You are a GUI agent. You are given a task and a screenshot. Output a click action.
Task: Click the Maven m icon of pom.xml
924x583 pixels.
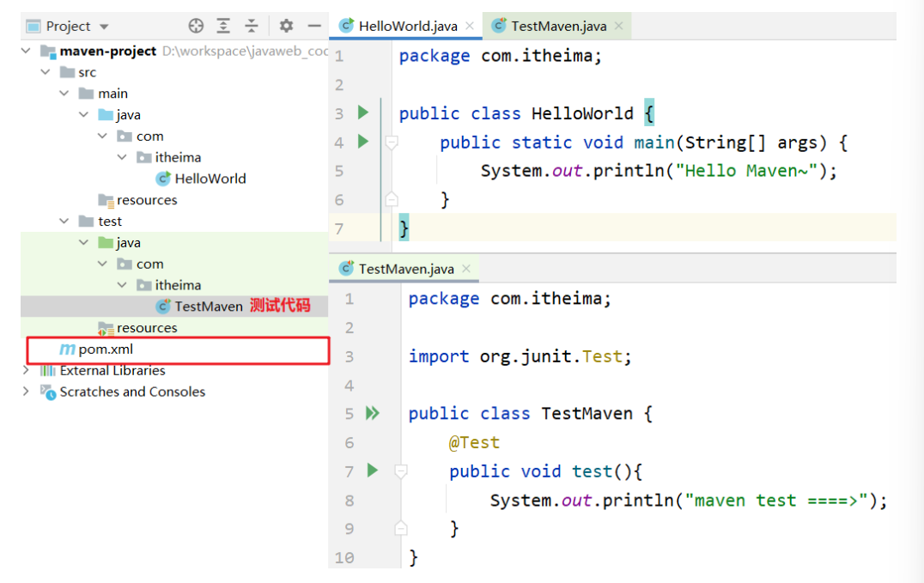pyautogui.click(x=67, y=349)
